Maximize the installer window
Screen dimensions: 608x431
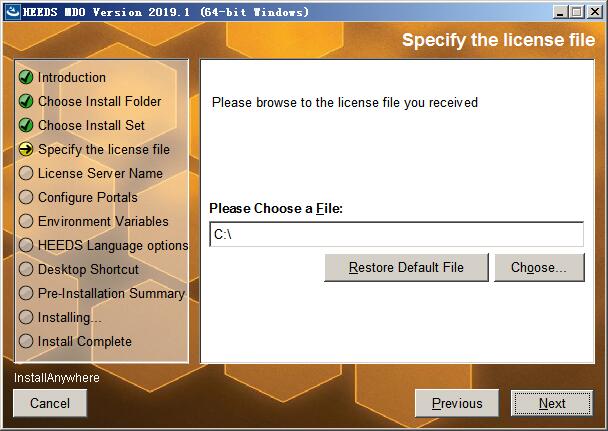(x=577, y=12)
